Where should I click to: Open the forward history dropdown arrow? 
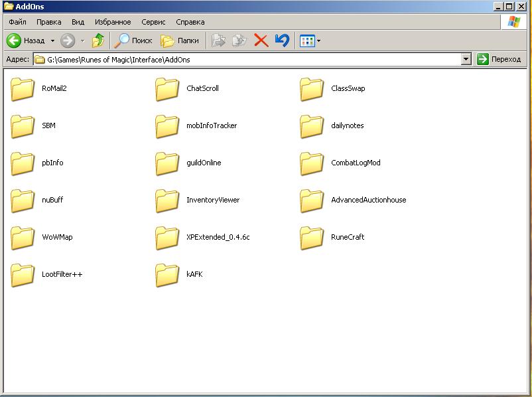[82, 40]
